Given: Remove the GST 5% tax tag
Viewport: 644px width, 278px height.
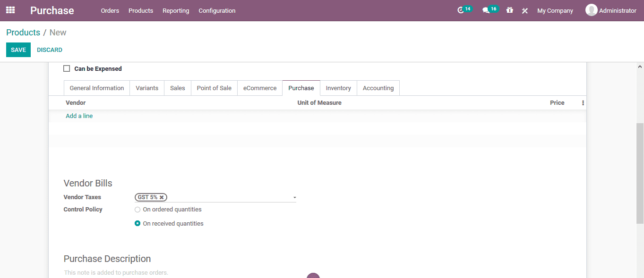Looking at the screenshot, I should point(162,197).
